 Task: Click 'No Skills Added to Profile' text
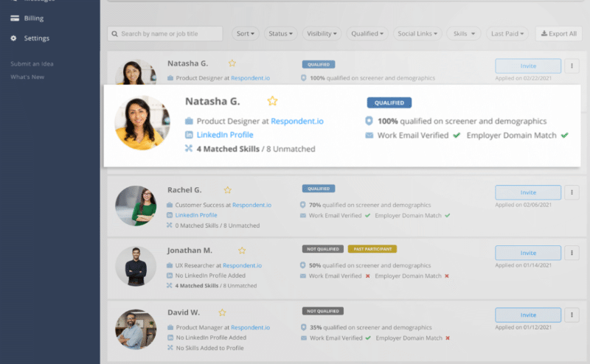[209, 349]
